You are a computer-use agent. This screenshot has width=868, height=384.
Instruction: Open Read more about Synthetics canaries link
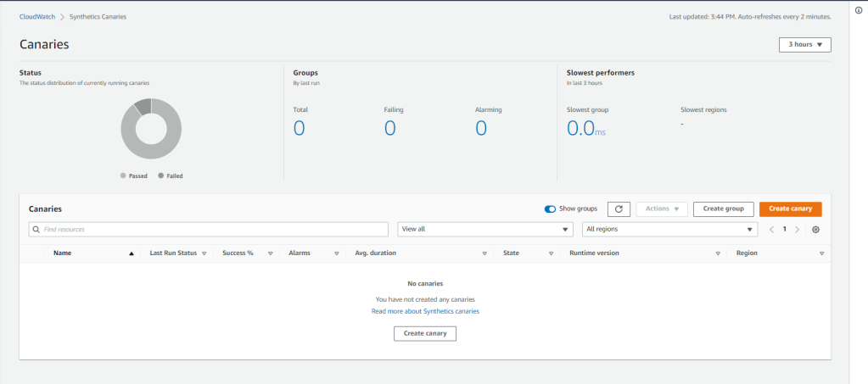coord(425,311)
